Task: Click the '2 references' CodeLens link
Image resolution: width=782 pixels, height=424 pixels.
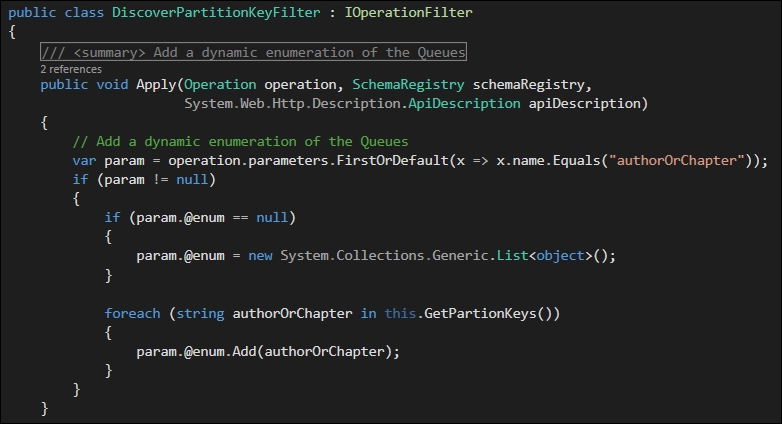Action: tap(71, 69)
